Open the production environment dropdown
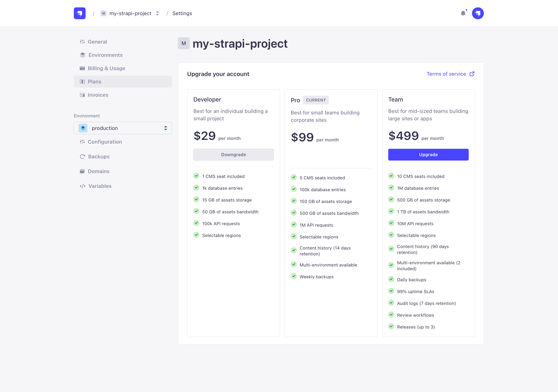The width and height of the screenshot is (558, 392). click(123, 128)
